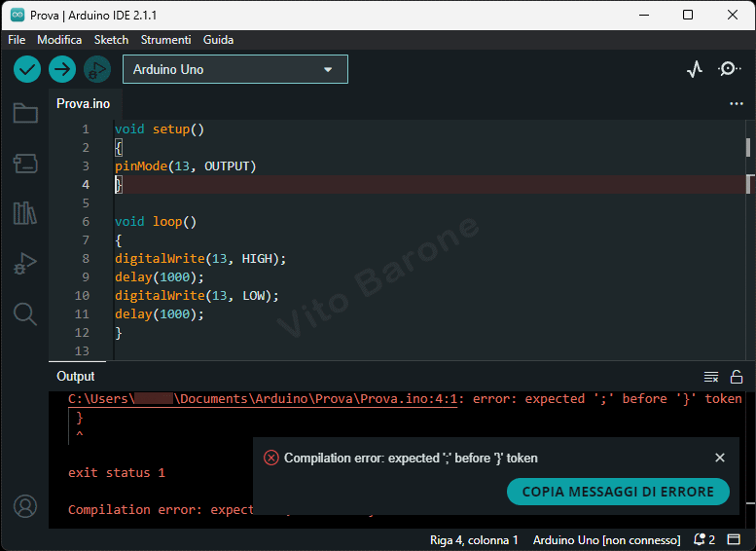This screenshot has width=756, height=551.
Task: Click the highlighted closing brace on line 4
Action: tap(119, 184)
